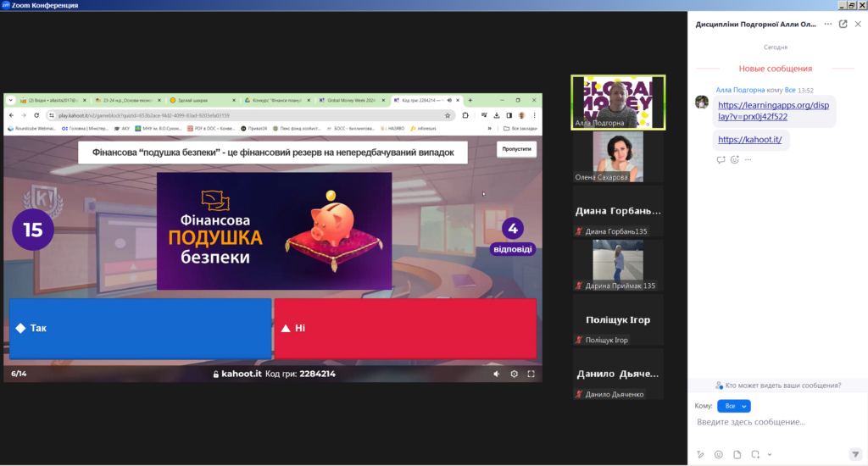Open message more actions ellipsis
This screenshot has height=466, width=868.
point(748,159)
